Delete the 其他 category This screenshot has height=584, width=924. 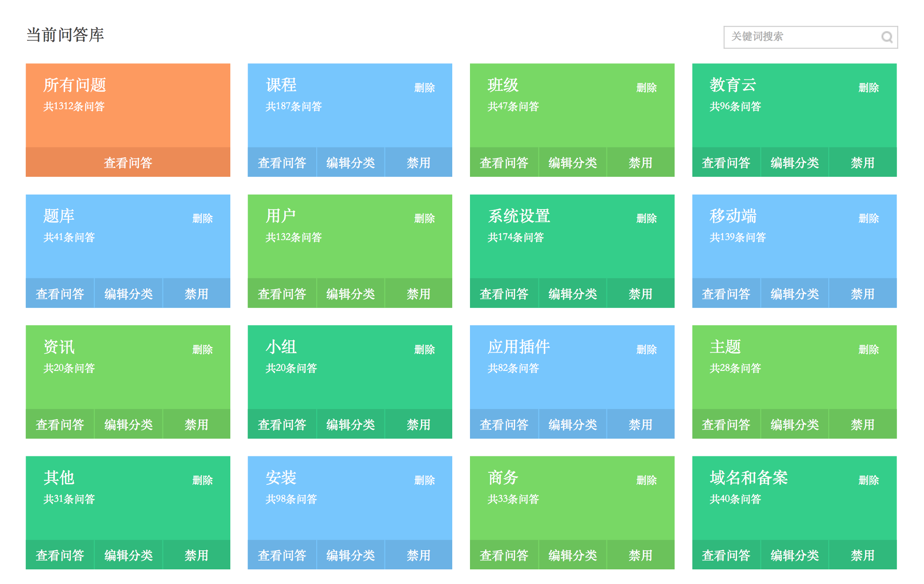pos(202,480)
